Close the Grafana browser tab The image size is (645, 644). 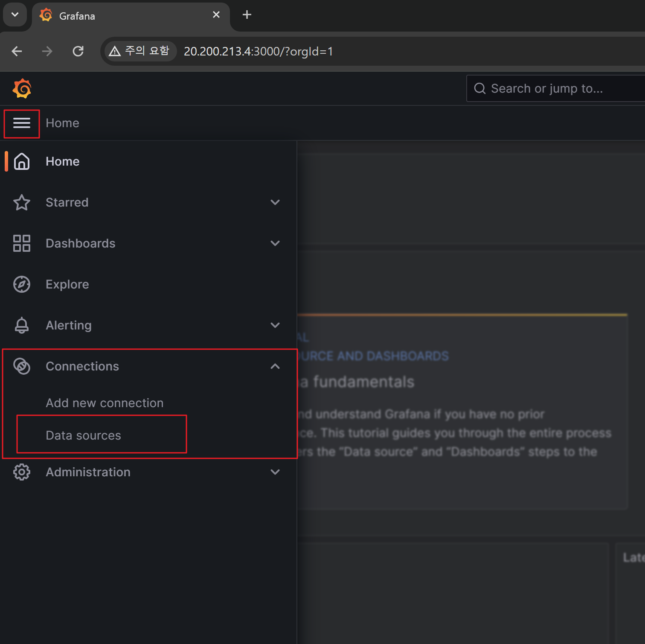[x=216, y=15]
